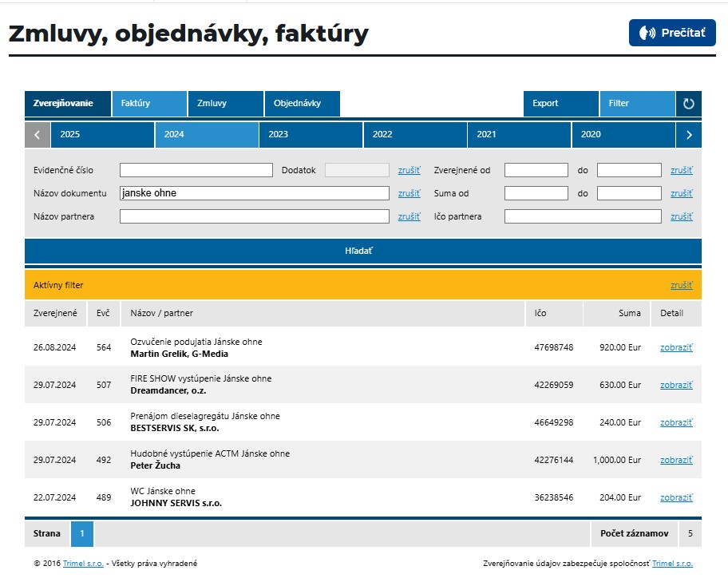The image size is (728, 582).
Task: Click page 1 in pagination
Action: [82, 533]
